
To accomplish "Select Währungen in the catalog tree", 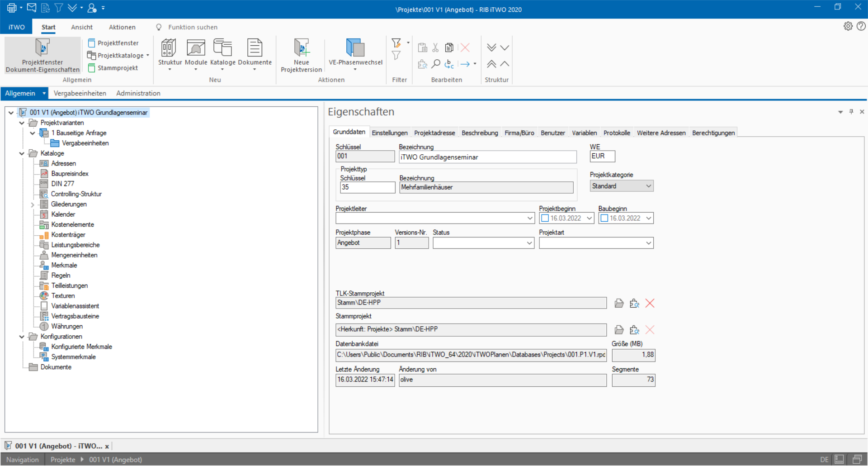I will pyautogui.click(x=67, y=327).
